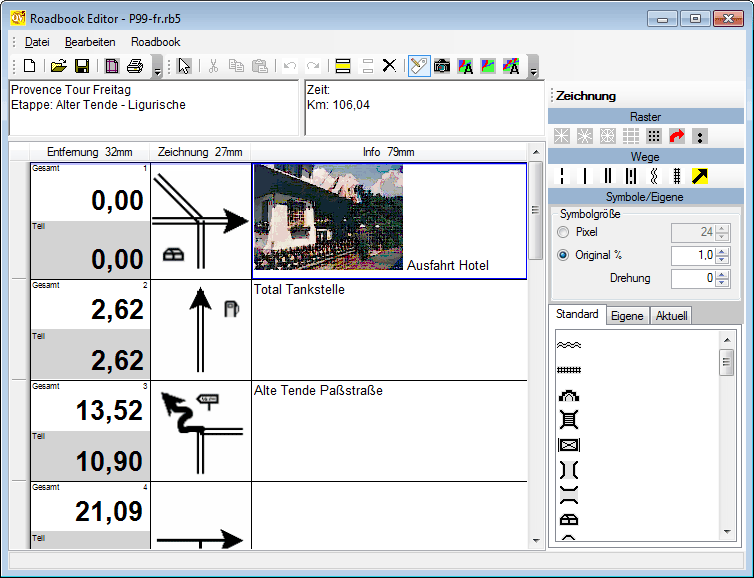This screenshot has width=754, height=578.
Task: Click the last image-with-text A icon
Action: click(x=511, y=66)
